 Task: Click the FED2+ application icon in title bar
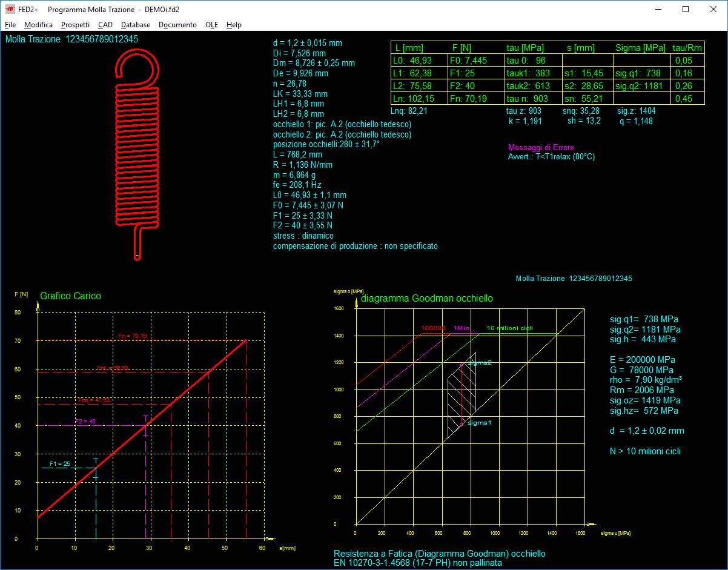click(10, 10)
